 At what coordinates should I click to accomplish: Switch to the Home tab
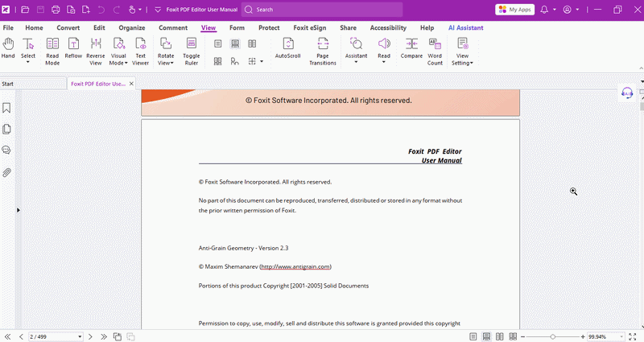(x=34, y=27)
